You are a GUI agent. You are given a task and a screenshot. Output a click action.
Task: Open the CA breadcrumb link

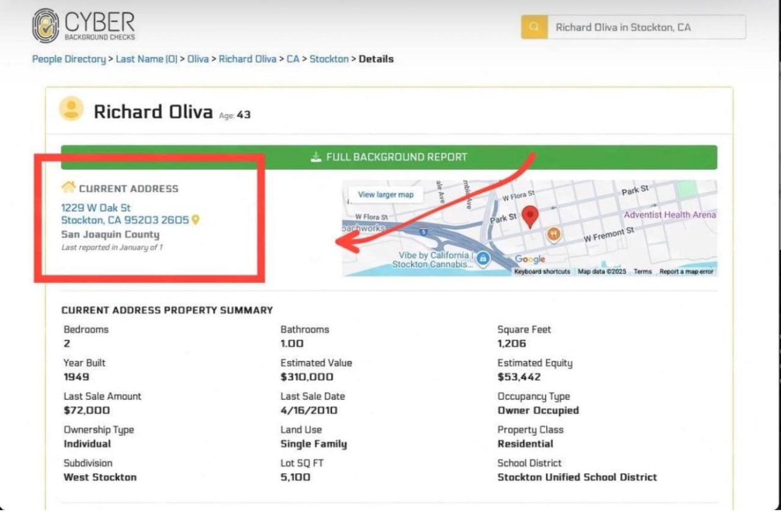click(x=293, y=59)
